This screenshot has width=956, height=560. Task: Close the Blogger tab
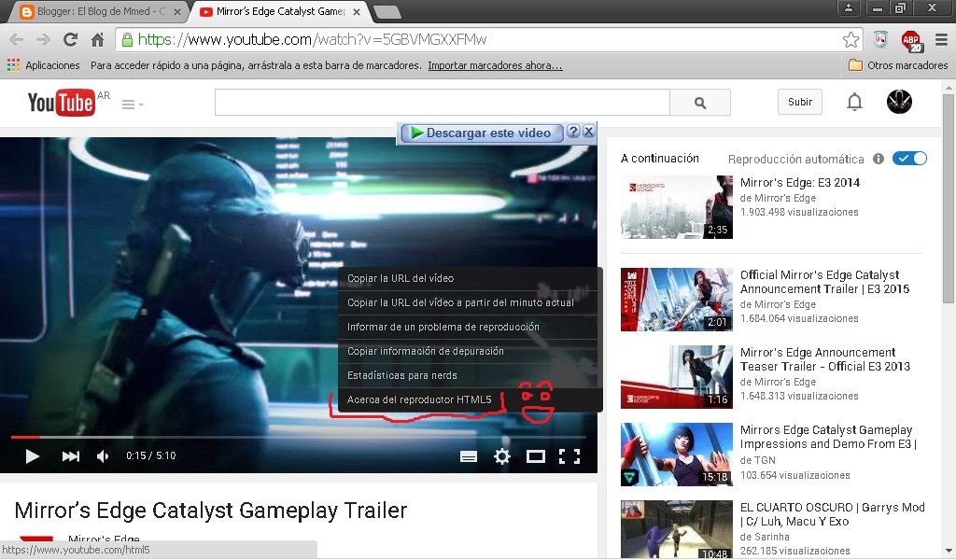tap(176, 12)
